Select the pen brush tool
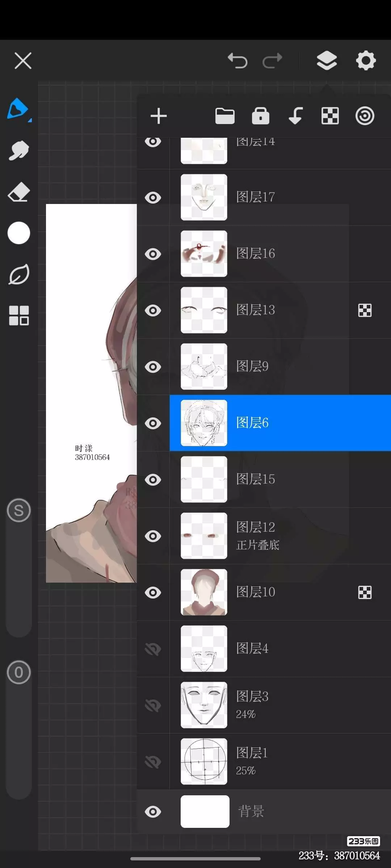Screen dimensions: 391x868 coord(18,109)
